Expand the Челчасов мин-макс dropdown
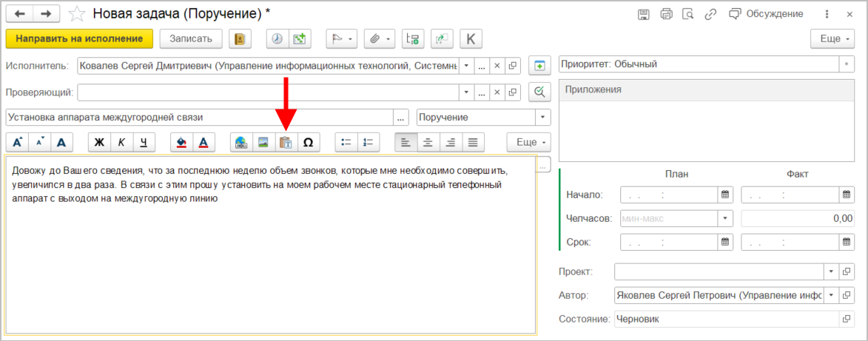Image resolution: width=868 pixels, height=341 pixels. [x=725, y=218]
